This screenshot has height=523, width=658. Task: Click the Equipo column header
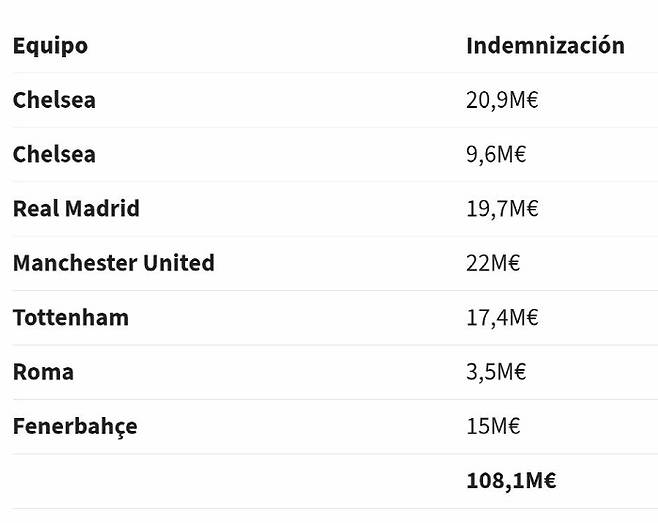click(x=50, y=46)
